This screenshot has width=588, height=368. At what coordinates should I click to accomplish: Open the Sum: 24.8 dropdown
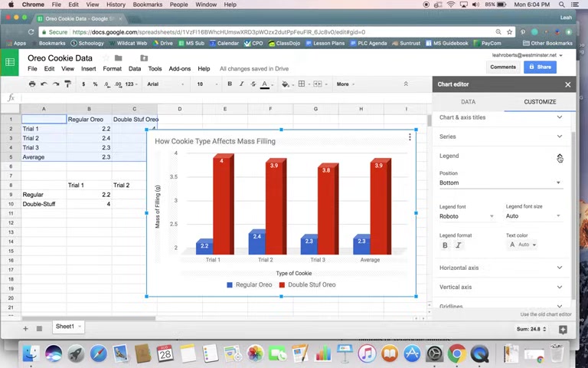point(531,329)
